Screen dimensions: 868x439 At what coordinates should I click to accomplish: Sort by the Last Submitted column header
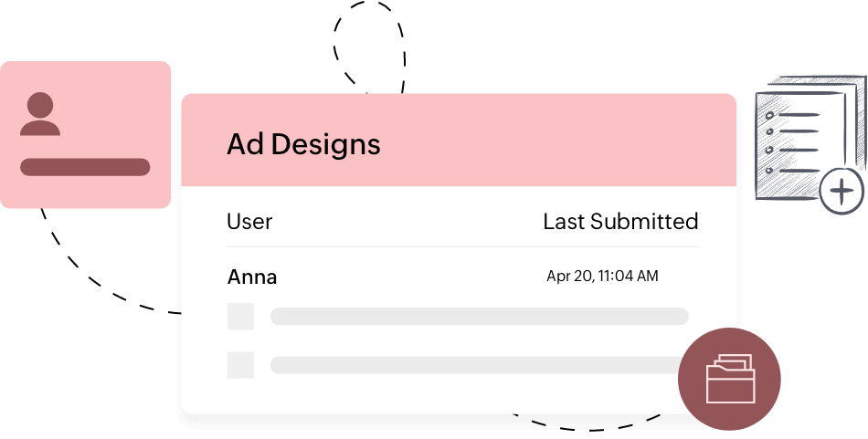[620, 221]
